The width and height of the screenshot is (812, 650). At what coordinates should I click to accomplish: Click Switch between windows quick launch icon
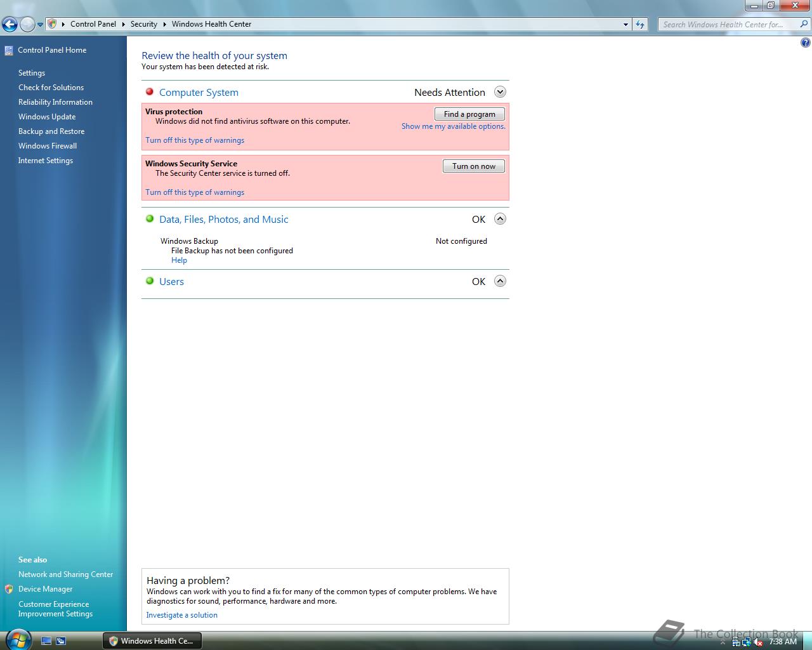61,641
